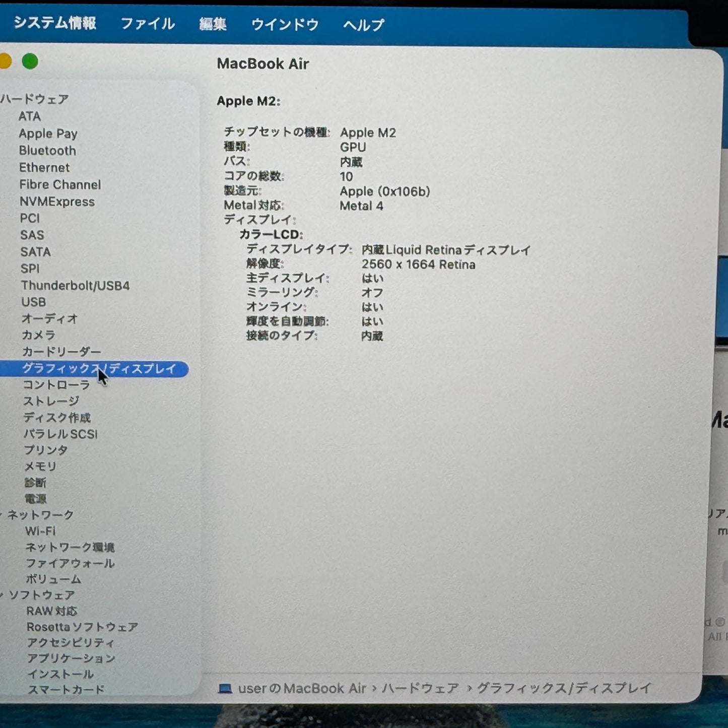
Task: Select RAW対応 in the sidebar
Action: click(x=52, y=611)
